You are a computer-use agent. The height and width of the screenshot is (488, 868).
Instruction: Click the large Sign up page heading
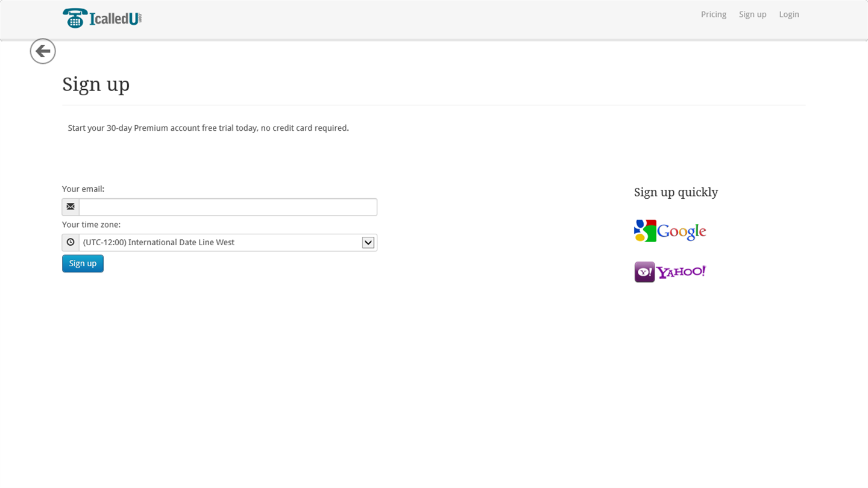pos(96,84)
